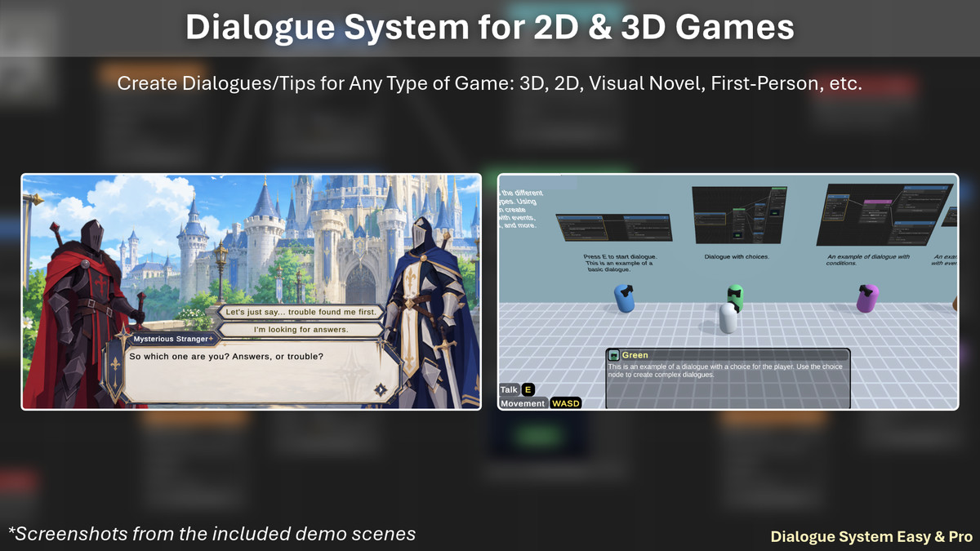Click the Green speaker name
Viewport: 980px width, 551px height.
(635, 355)
